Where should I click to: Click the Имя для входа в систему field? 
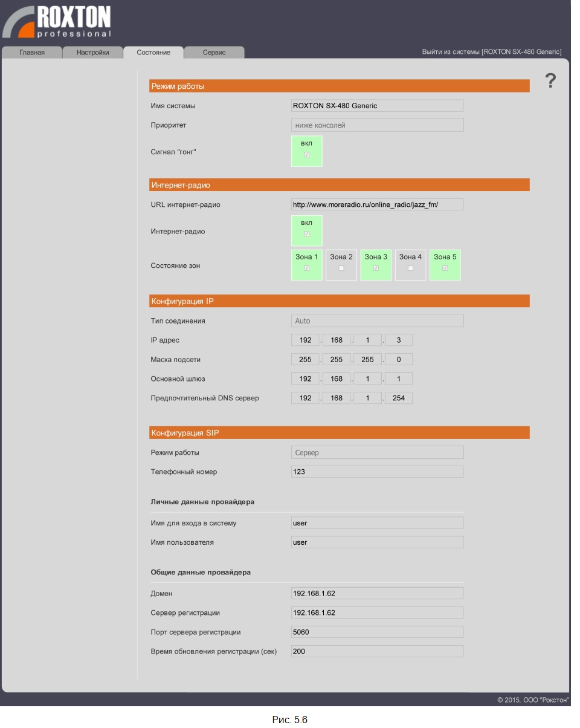point(377,523)
